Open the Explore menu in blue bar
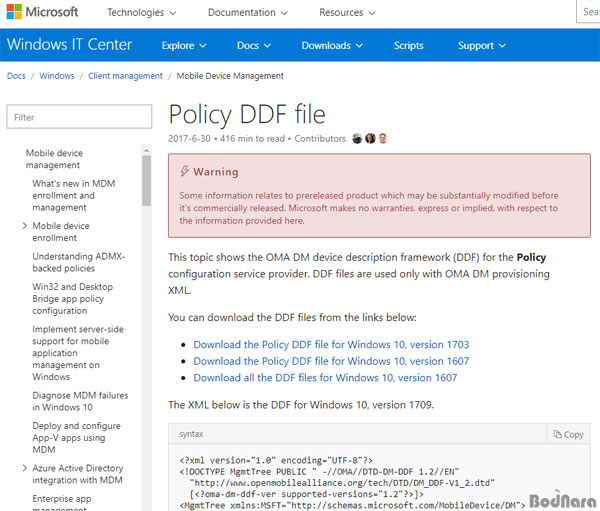Image resolution: width=600 pixels, height=511 pixels. pos(184,46)
